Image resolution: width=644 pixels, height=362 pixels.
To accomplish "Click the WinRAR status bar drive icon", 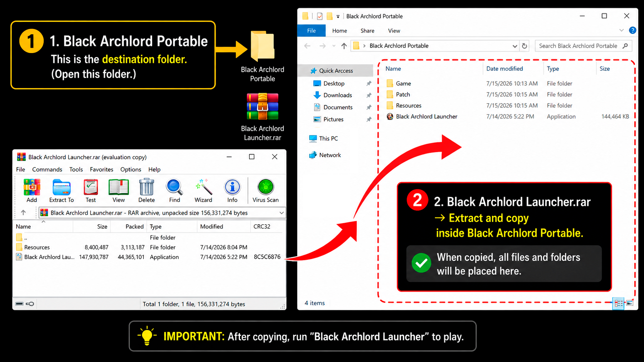I will point(19,304).
